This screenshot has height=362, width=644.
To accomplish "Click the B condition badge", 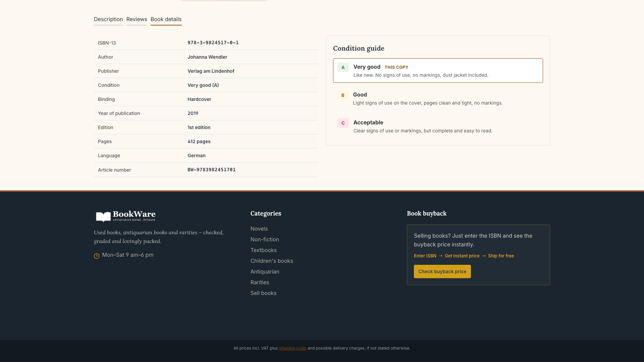I will click(x=343, y=95).
